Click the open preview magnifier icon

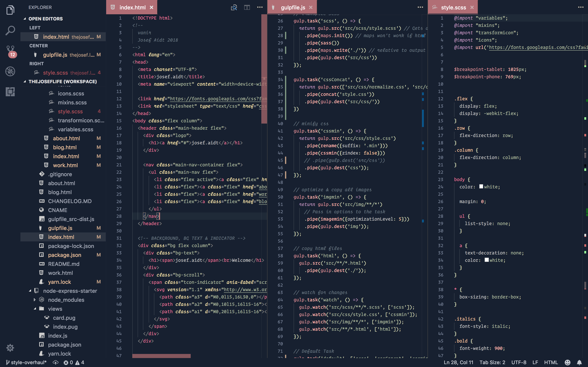(234, 7)
